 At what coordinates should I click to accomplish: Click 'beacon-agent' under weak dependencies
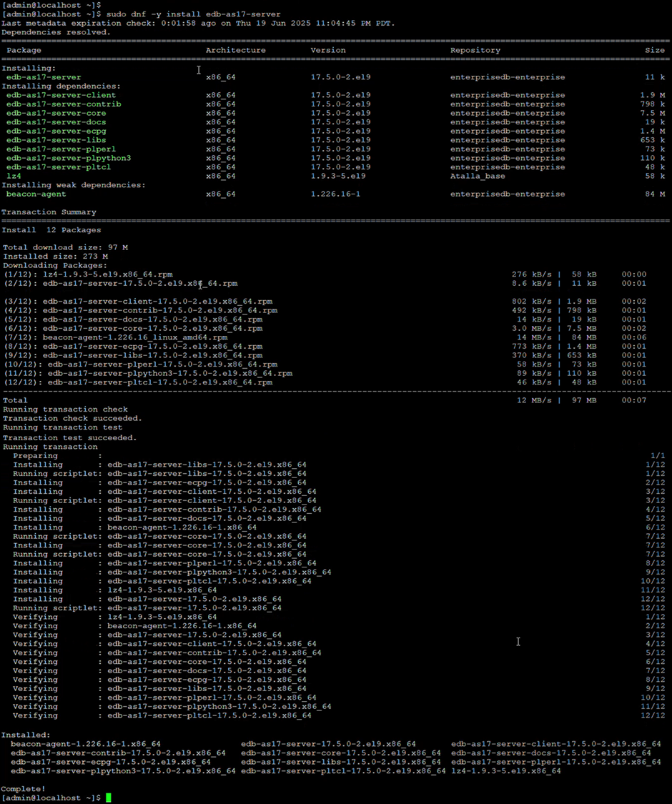click(36, 194)
